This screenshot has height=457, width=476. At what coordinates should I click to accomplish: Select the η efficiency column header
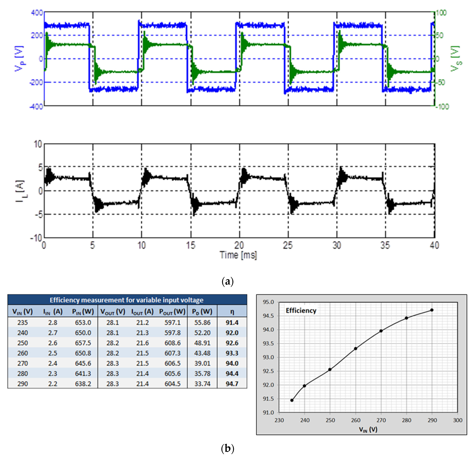point(232,312)
